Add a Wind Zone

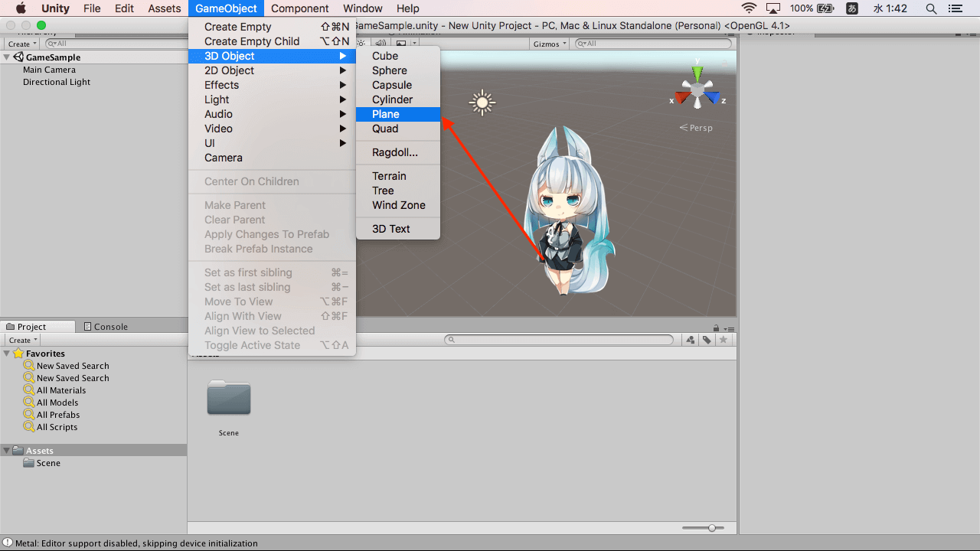[397, 205]
